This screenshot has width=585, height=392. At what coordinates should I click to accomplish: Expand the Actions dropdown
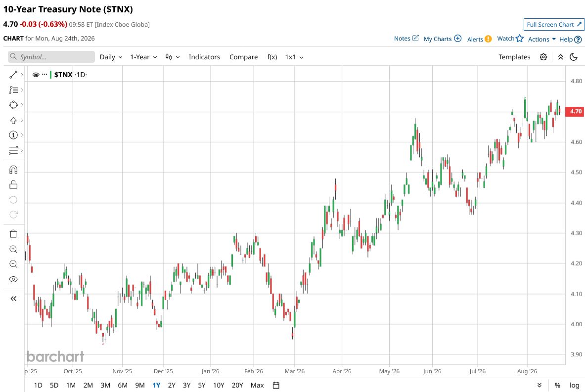(x=541, y=39)
